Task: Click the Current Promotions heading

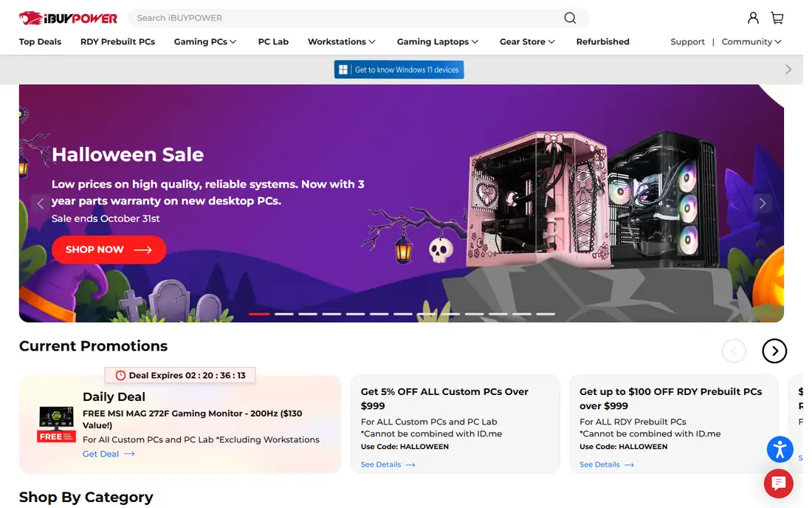Action: pyautogui.click(x=93, y=346)
